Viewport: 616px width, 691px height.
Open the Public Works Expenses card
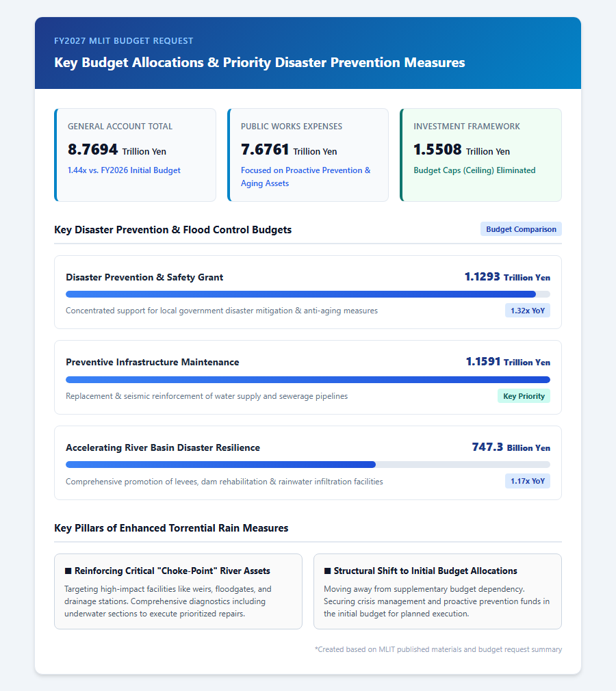coord(308,155)
